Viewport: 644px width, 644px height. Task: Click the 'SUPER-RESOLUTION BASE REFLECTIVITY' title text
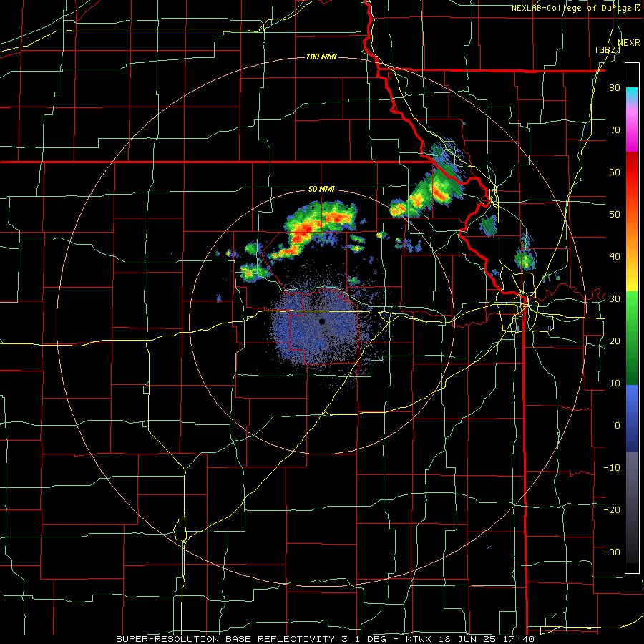pyautogui.click(x=225, y=639)
